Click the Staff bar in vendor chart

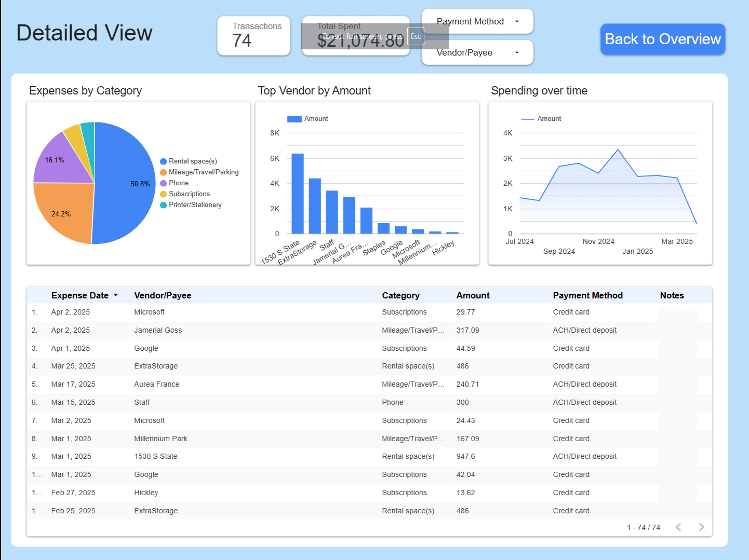(332, 212)
